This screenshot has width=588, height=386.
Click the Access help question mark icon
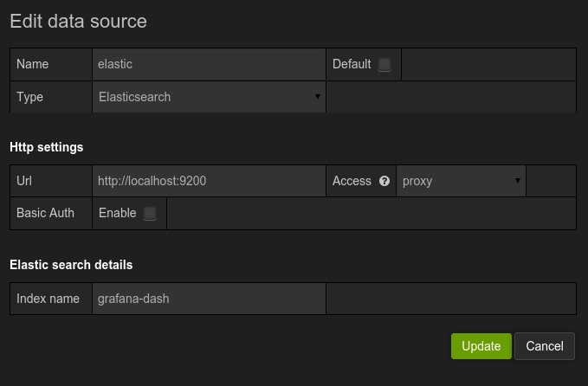coord(384,181)
